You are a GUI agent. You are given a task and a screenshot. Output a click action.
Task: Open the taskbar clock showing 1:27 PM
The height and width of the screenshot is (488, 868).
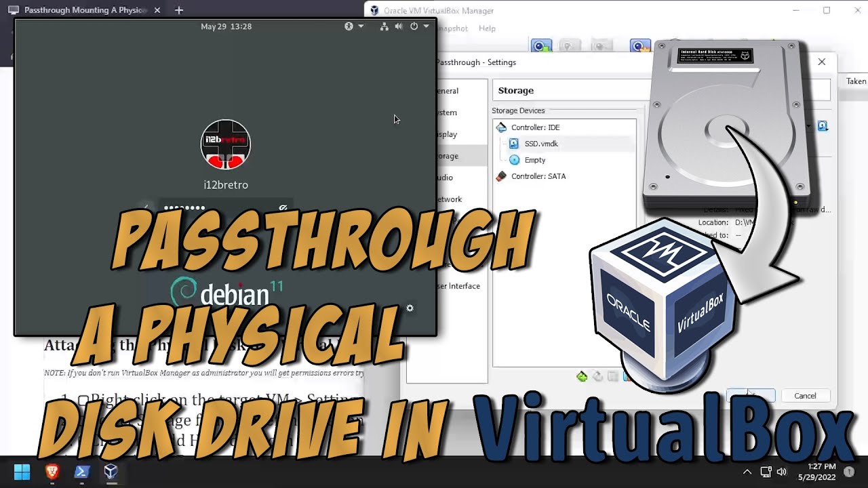click(x=816, y=472)
